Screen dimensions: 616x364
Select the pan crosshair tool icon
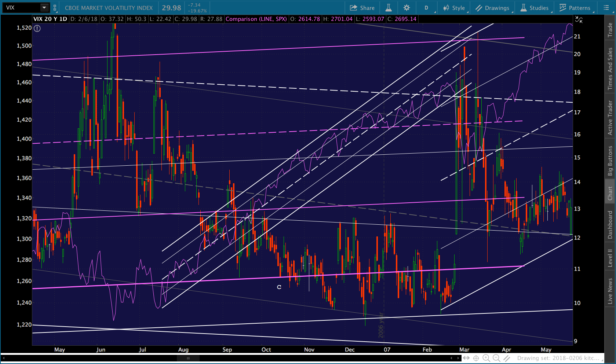click(x=476, y=358)
